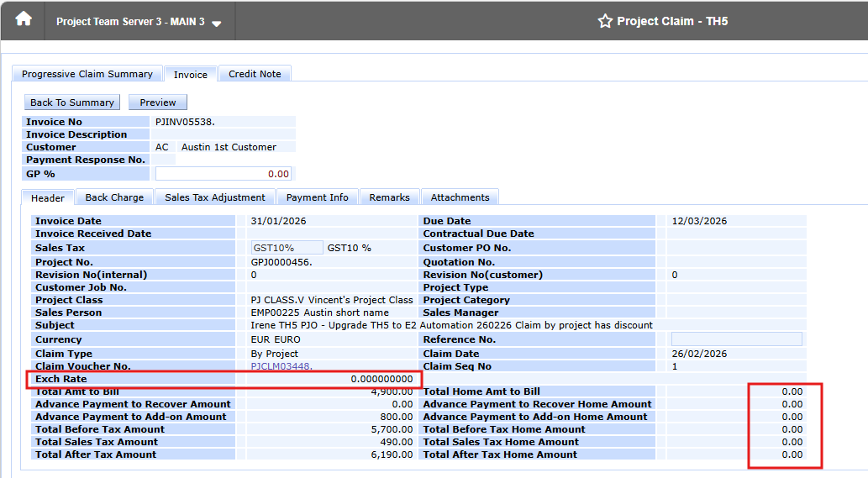This screenshot has width=868, height=478.
Task: Open the Progressive Claim Summary tab
Action: [x=87, y=74]
